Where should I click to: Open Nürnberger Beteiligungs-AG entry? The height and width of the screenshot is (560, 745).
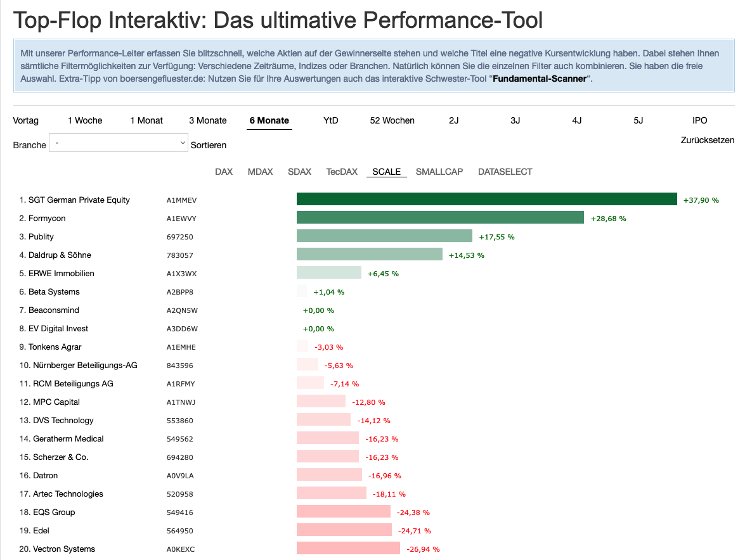tap(85, 366)
